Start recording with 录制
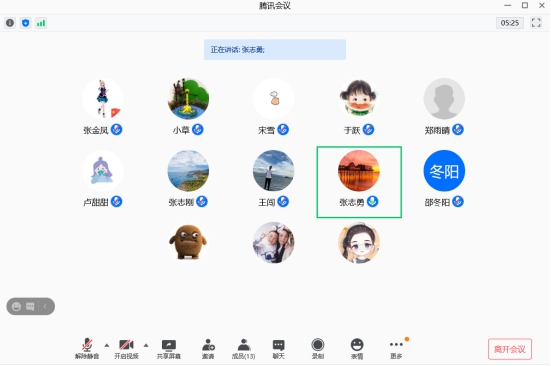This screenshot has height=366, width=551. pyautogui.click(x=318, y=349)
